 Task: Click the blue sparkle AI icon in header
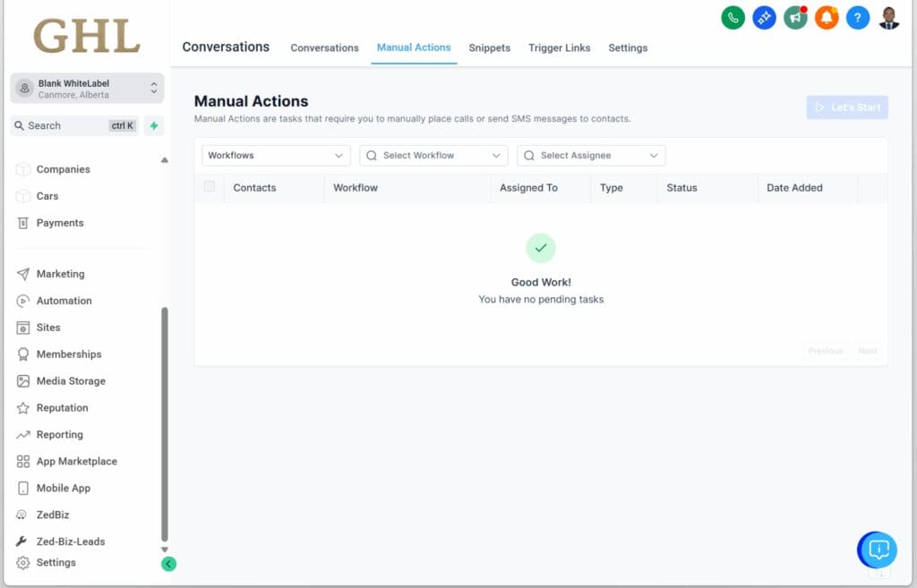[764, 18]
